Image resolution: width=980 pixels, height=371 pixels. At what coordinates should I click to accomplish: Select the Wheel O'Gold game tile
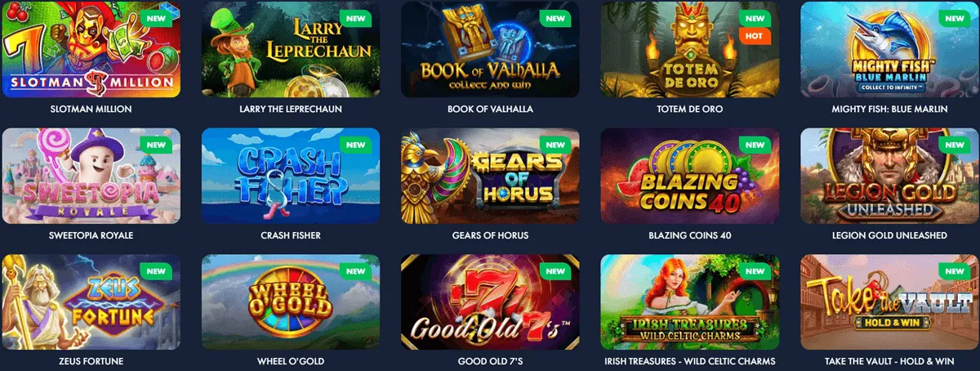tap(291, 302)
